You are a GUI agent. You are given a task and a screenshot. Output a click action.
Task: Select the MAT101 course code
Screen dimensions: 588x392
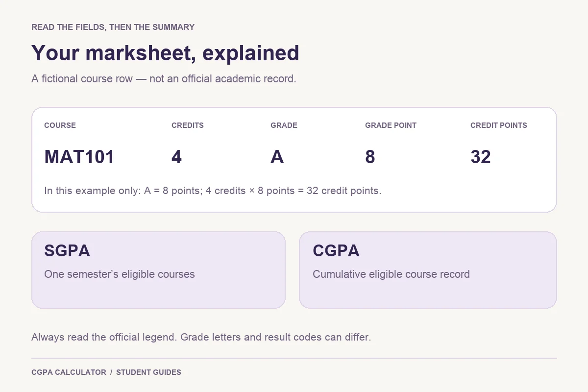(79, 157)
